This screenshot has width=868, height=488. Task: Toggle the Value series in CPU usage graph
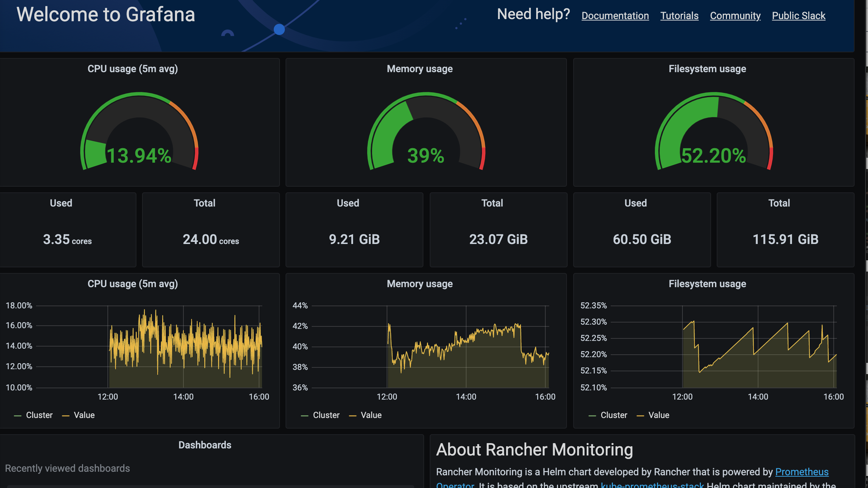click(x=84, y=415)
